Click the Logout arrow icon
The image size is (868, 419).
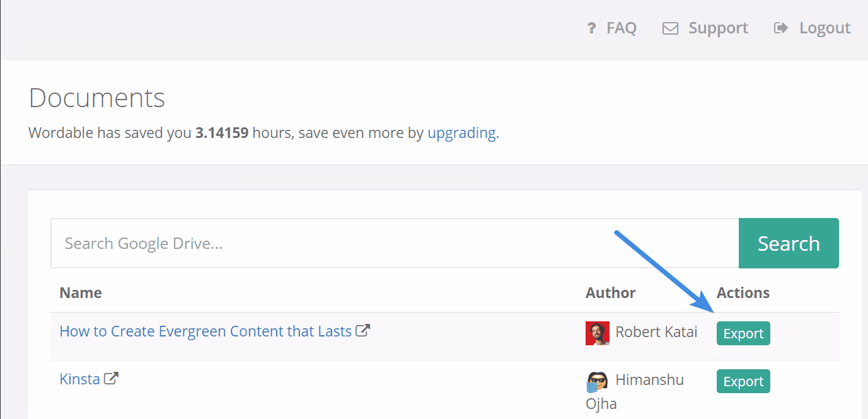(x=781, y=28)
